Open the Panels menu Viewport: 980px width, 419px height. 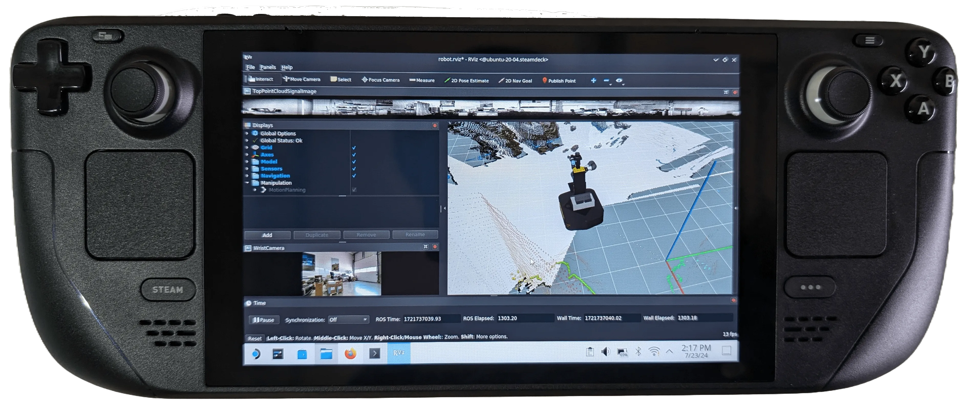268,67
